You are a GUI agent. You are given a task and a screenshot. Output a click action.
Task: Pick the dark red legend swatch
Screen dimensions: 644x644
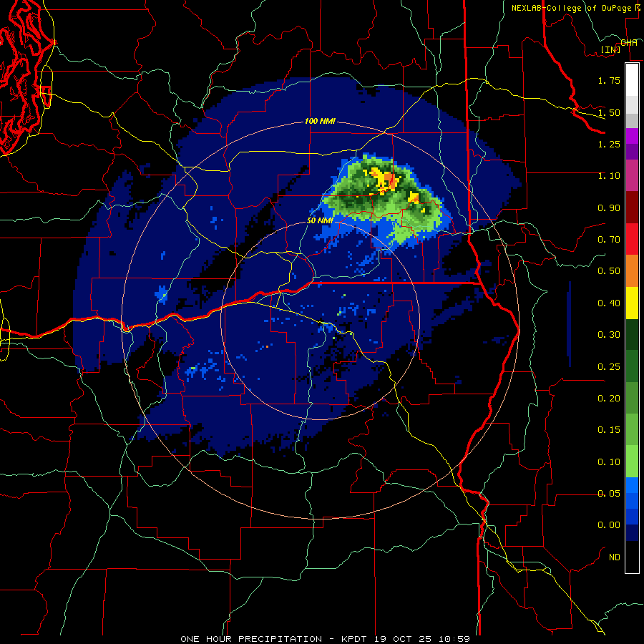coord(632,208)
